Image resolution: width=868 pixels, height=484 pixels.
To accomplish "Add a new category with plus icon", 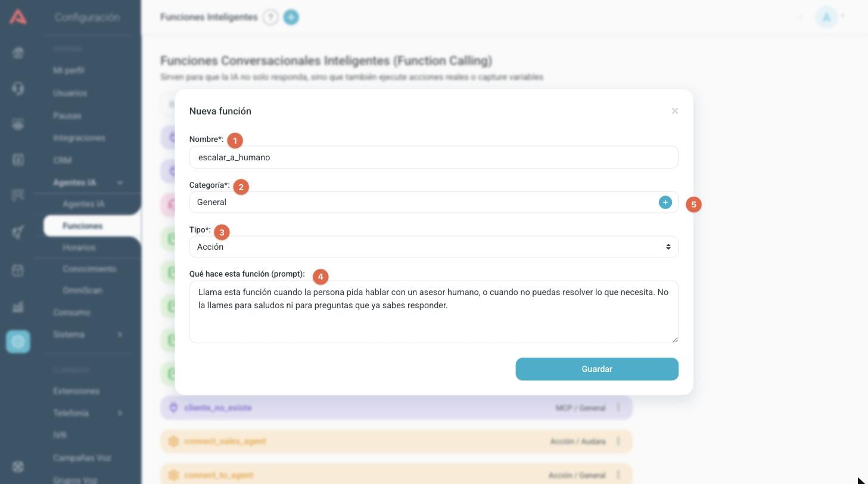I will [665, 202].
